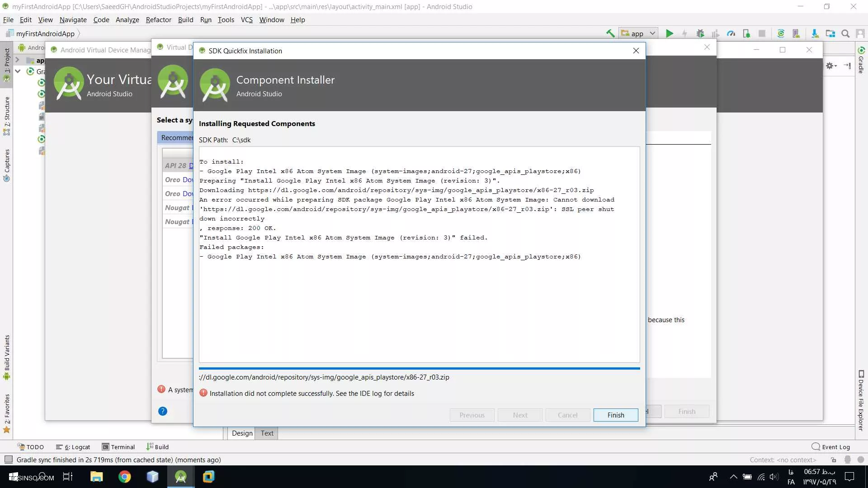Open the Terminal tool window
The image size is (868, 488).
coord(118,447)
